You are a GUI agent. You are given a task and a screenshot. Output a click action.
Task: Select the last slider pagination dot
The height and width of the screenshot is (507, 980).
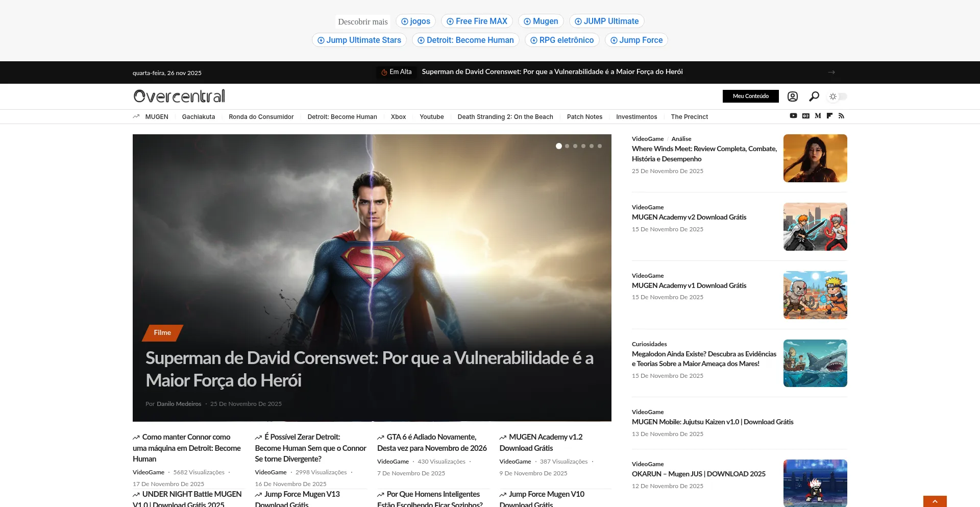pyautogui.click(x=600, y=146)
